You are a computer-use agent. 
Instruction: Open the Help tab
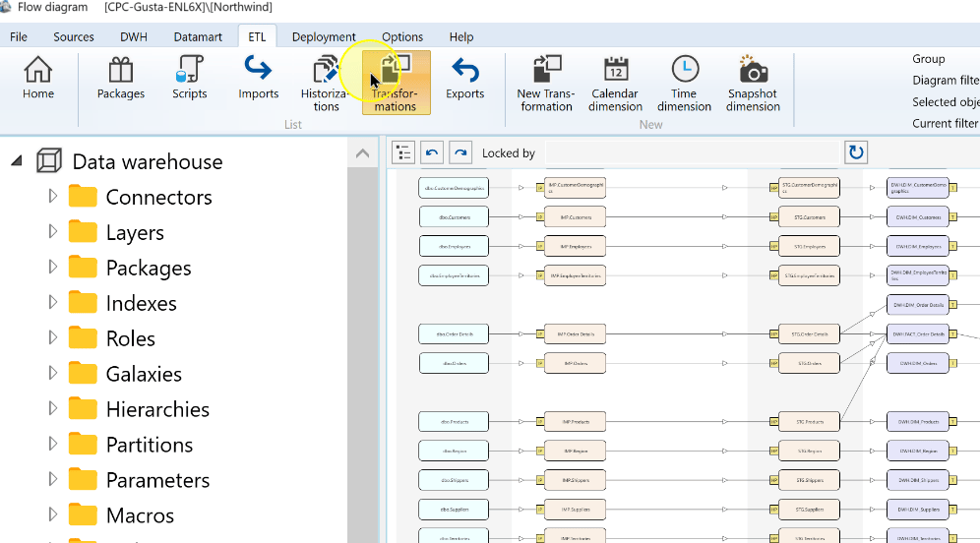(x=461, y=36)
